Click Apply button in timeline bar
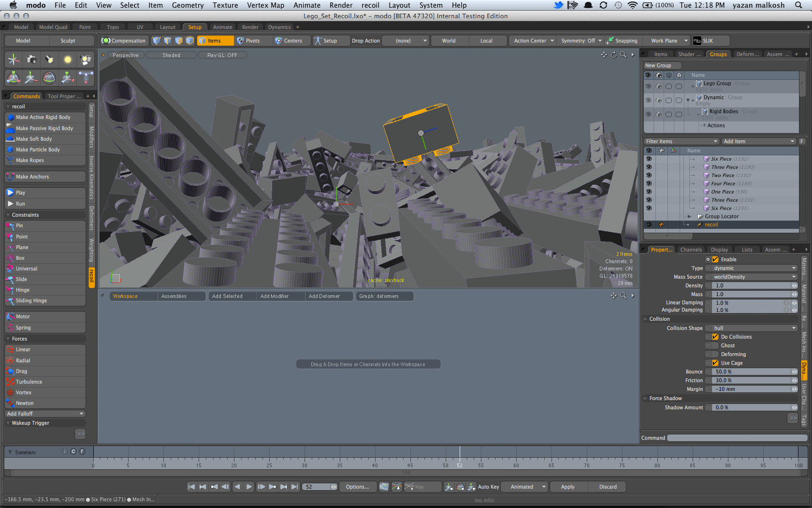The height and width of the screenshot is (508, 812). pos(568,487)
